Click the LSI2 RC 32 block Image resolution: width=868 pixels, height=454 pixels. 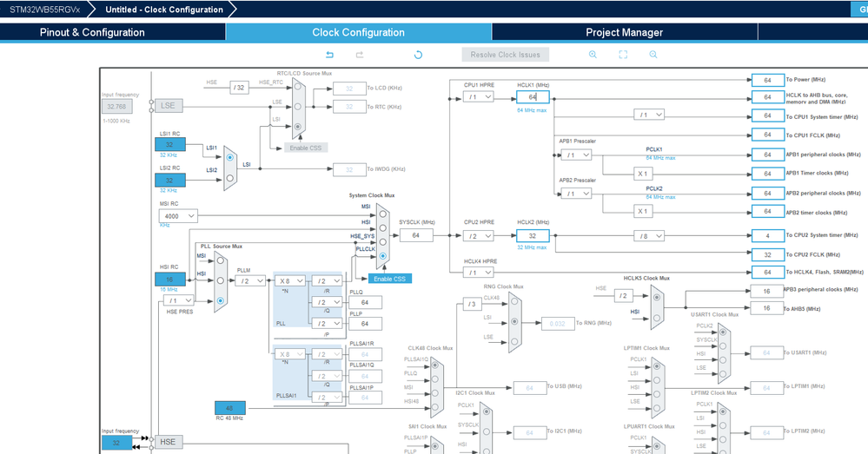click(x=170, y=181)
